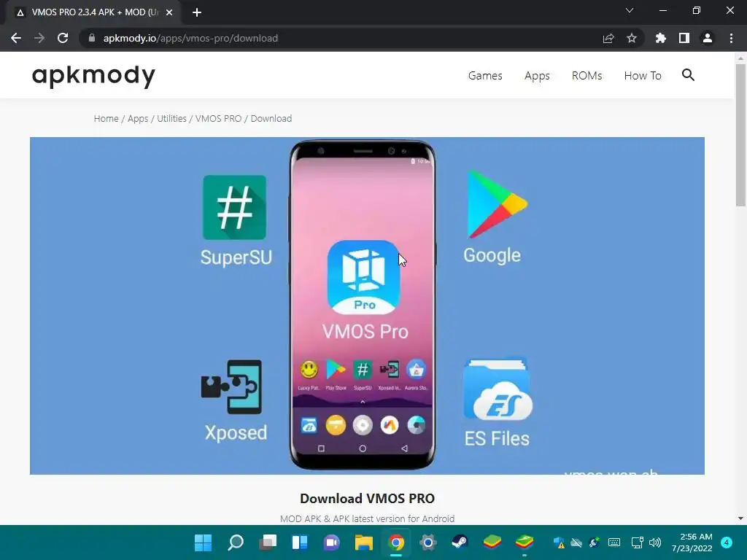This screenshot has height=560, width=747.
Task: Open the Games menu
Action: 485,76
